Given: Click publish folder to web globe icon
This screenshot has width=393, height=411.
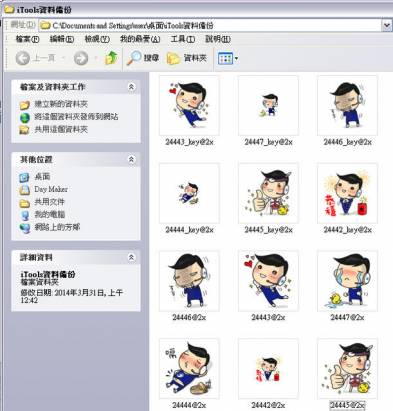Looking at the screenshot, I should [25, 117].
